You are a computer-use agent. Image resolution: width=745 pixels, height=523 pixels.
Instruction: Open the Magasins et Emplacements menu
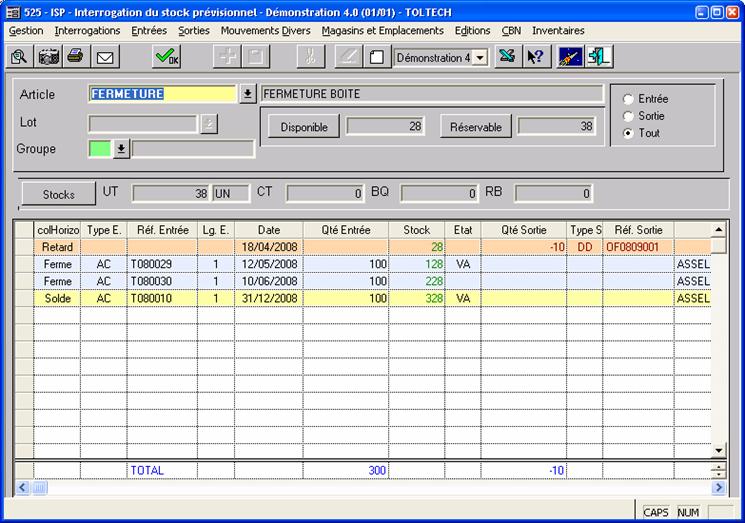point(382,31)
